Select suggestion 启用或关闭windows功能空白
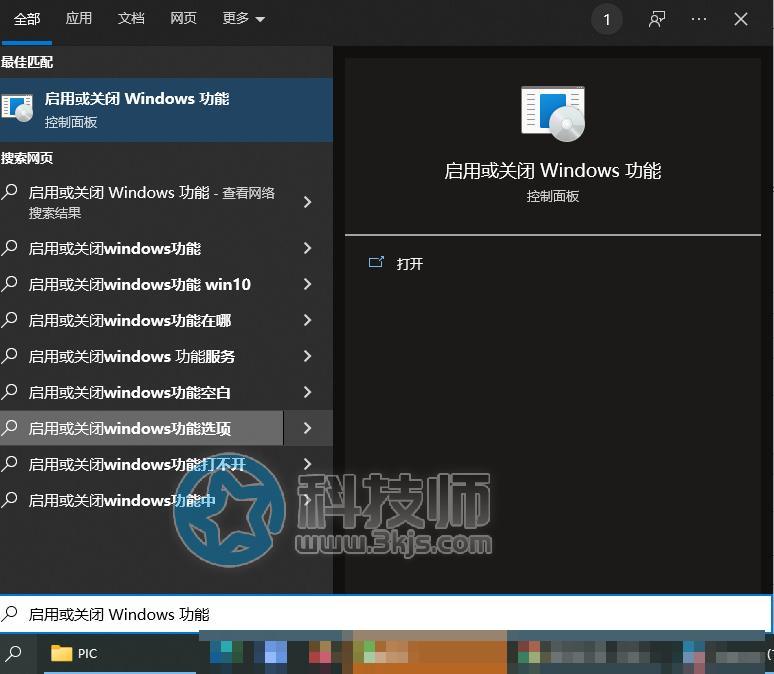 pyautogui.click(x=142, y=392)
